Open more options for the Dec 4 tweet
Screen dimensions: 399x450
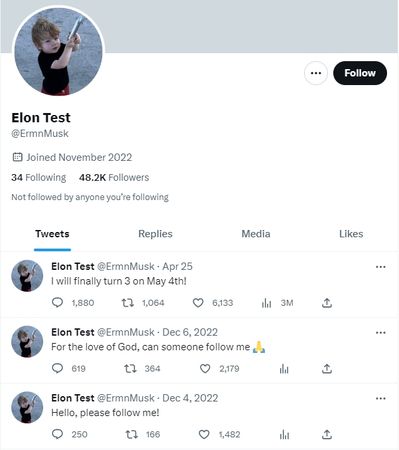(x=380, y=398)
